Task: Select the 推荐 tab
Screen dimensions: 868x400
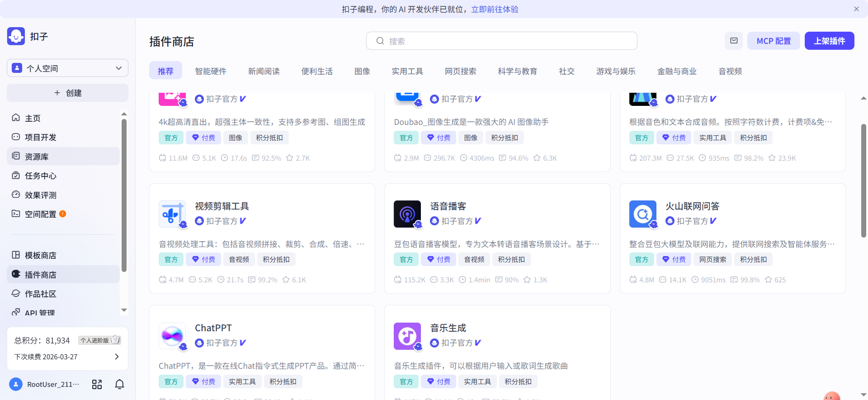Action: coord(165,71)
